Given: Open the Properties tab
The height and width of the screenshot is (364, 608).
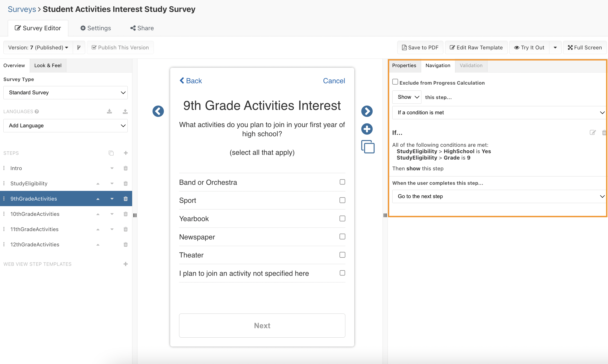Looking at the screenshot, I should pyautogui.click(x=404, y=65).
